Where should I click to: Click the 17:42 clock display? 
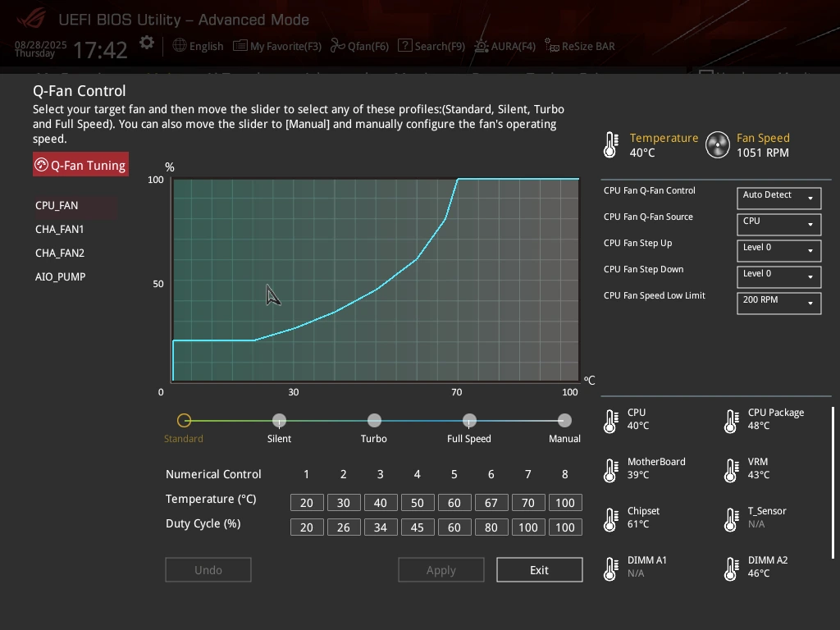tap(100, 50)
